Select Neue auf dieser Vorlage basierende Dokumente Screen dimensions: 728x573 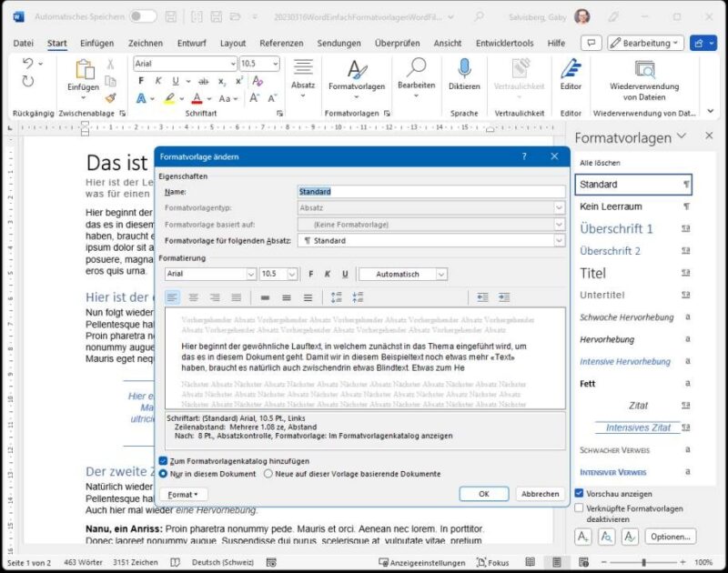pos(268,474)
